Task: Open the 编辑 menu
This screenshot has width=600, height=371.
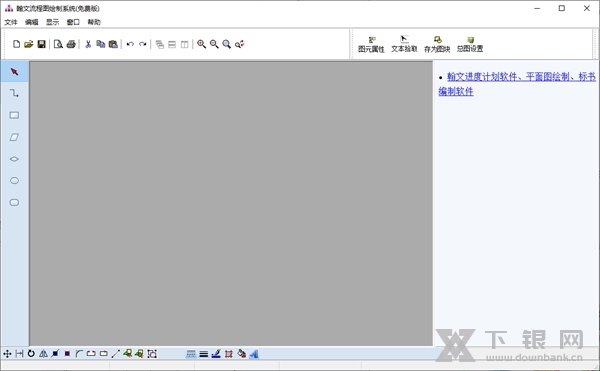Action: coord(31,22)
